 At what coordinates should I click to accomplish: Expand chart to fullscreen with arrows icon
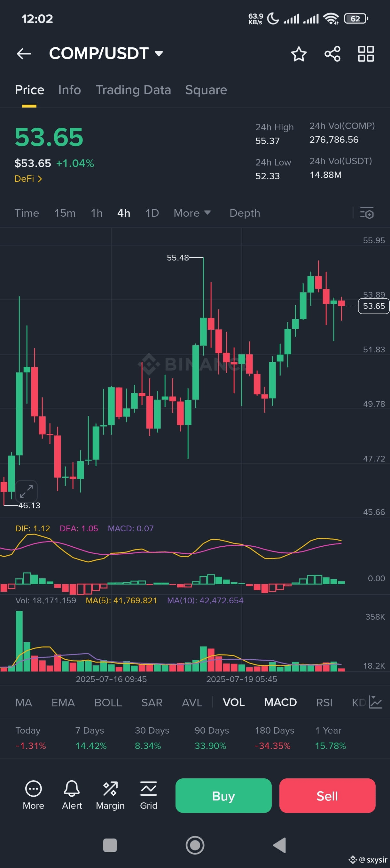tap(26, 491)
